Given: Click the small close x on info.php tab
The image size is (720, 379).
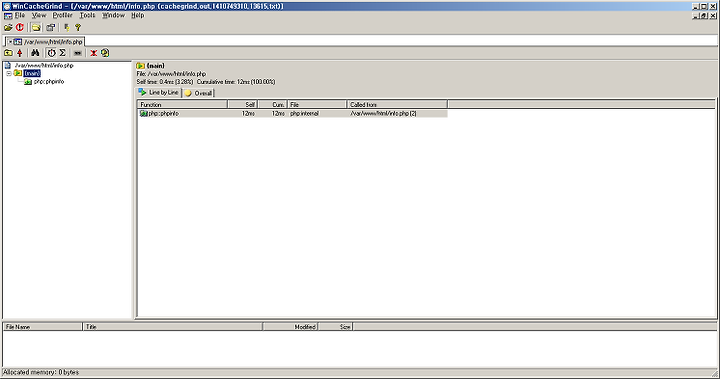Looking at the screenshot, I should 10,42.
